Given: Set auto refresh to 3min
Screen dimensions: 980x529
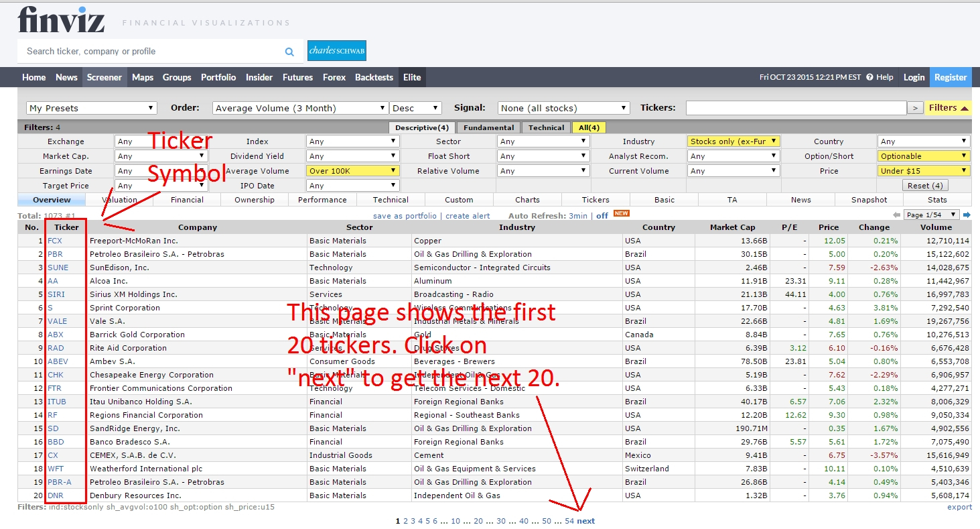Looking at the screenshot, I should coord(578,216).
